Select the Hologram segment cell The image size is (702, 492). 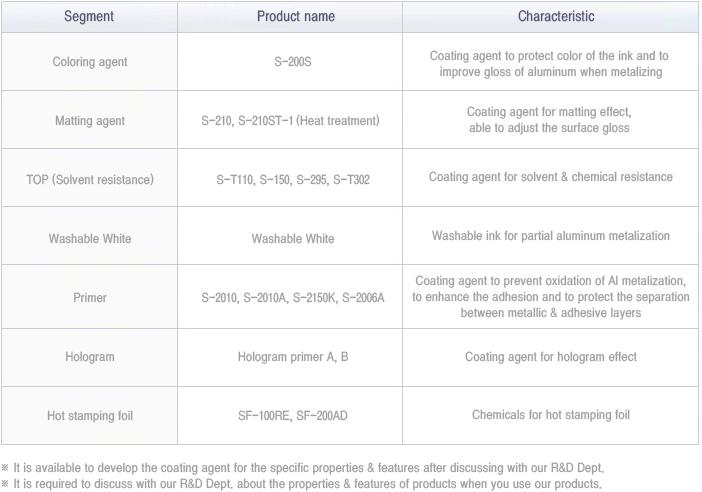pos(90,357)
